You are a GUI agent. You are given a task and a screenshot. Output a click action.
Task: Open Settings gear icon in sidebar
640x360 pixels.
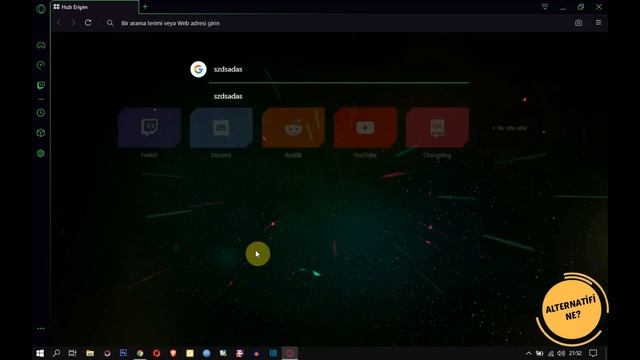click(41, 153)
